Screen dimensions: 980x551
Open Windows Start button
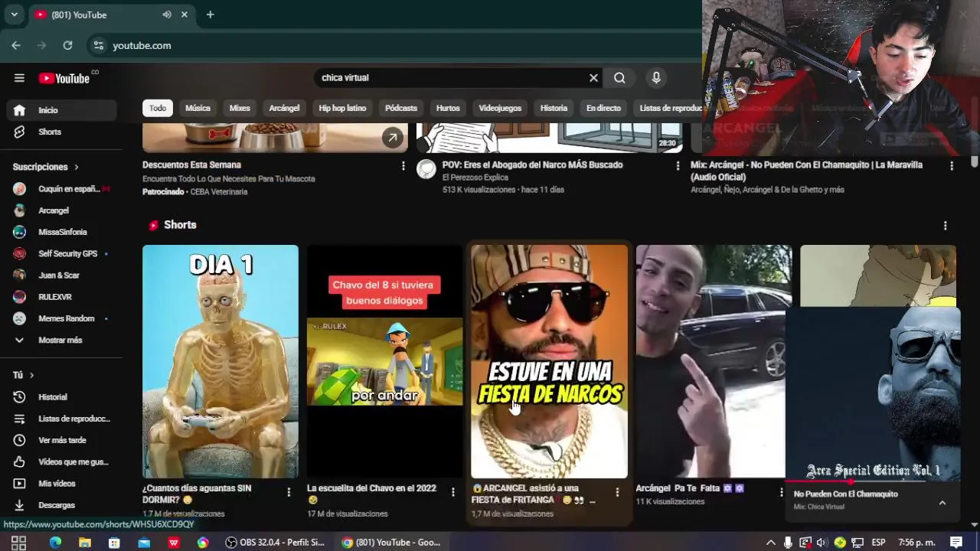tap(18, 543)
